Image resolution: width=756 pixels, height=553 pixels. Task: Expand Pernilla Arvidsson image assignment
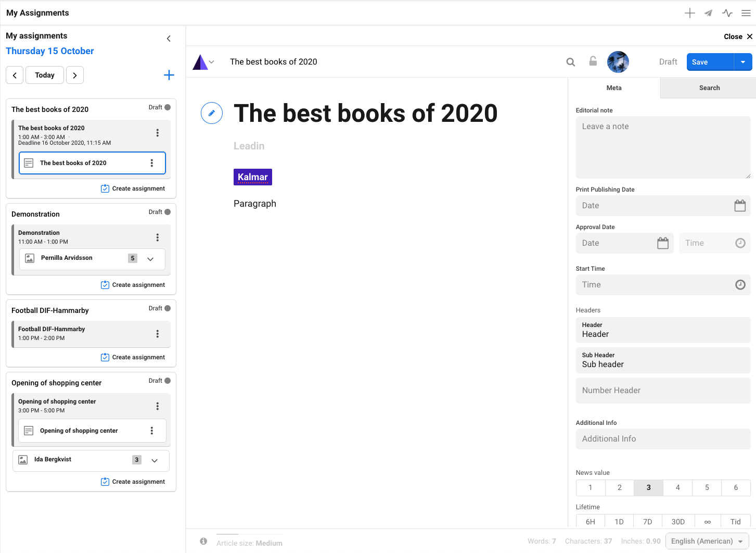click(x=150, y=259)
